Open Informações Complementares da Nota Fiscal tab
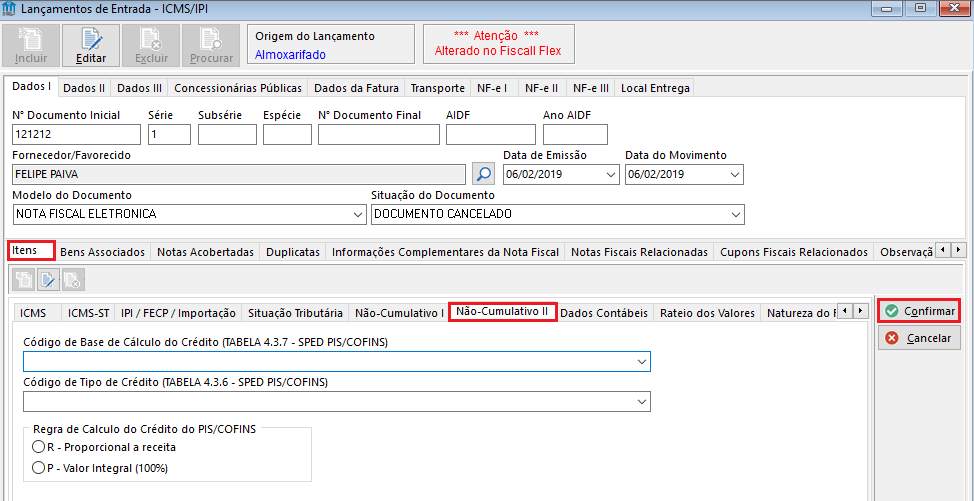974x501 pixels. 445,252
